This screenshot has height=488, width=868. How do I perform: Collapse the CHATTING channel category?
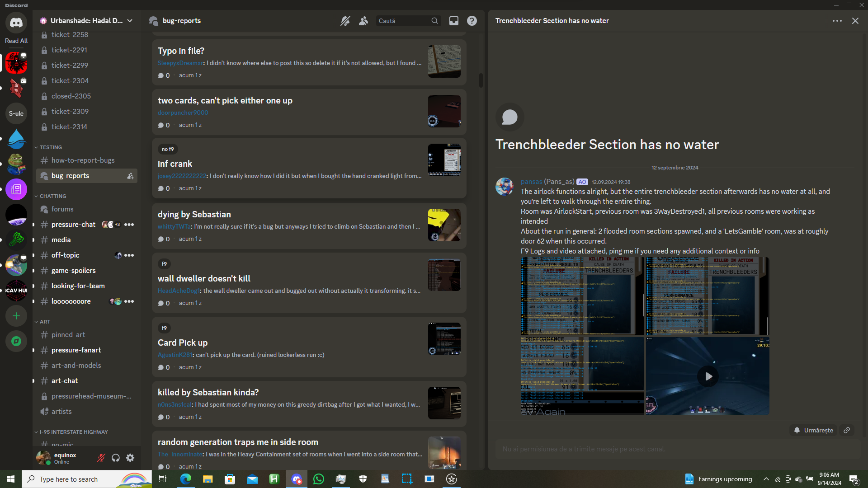point(52,196)
